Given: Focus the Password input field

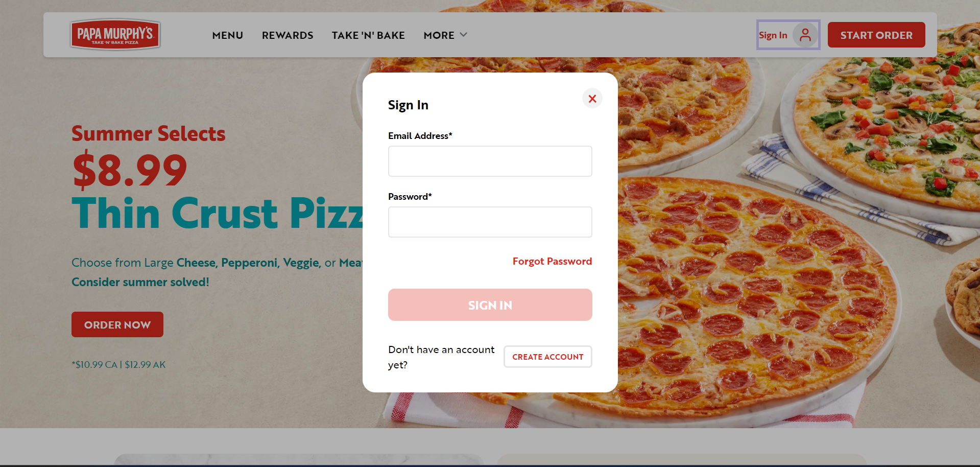Looking at the screenshot, I should (490, 222).
